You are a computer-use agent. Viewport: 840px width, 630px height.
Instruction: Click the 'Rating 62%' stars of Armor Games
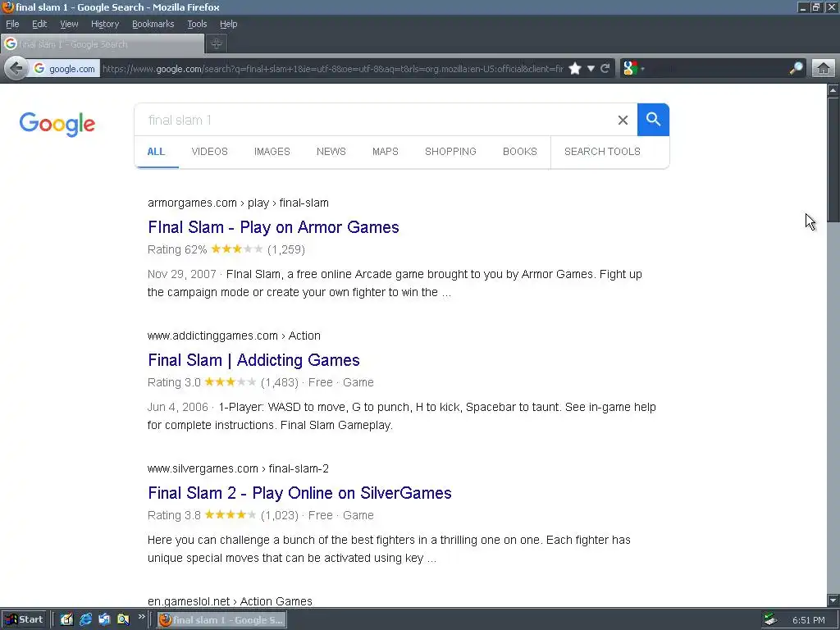click(x=237, y=249)
